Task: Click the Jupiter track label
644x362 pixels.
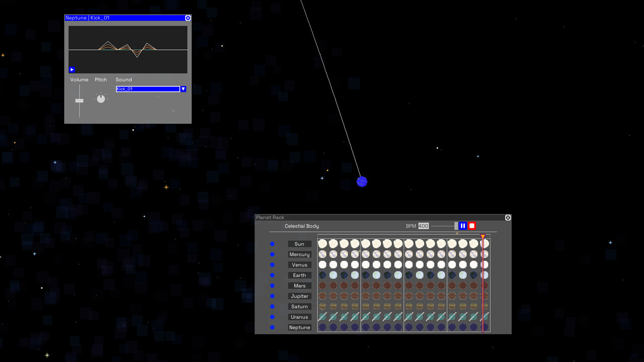Action: (299, 296)
